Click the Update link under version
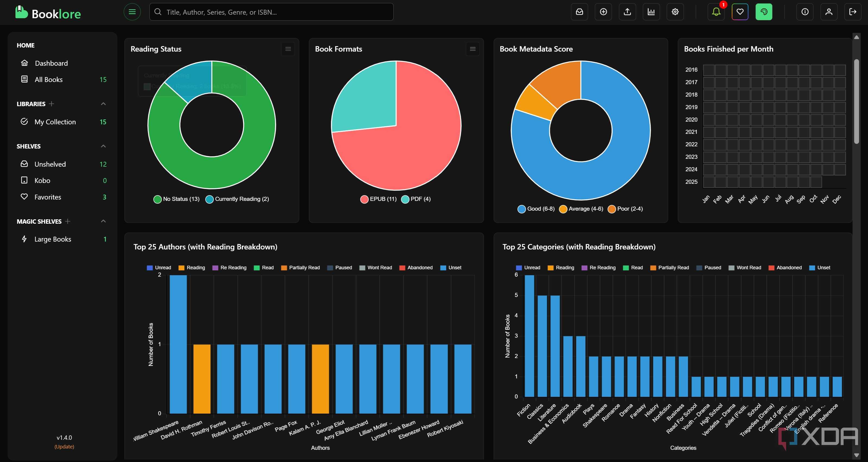Viewport: 868px width, 462px height. point(64,447)
